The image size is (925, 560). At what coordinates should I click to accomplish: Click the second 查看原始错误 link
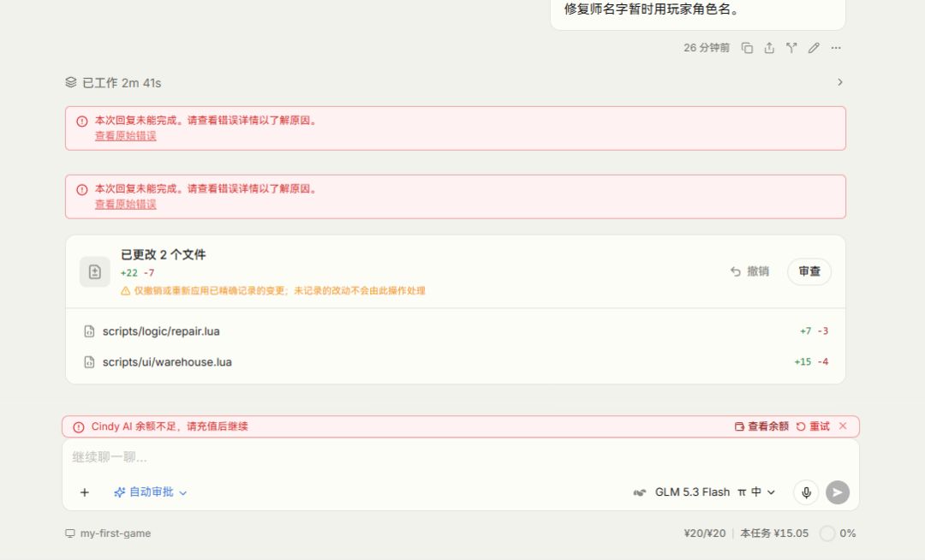(126, 205)
